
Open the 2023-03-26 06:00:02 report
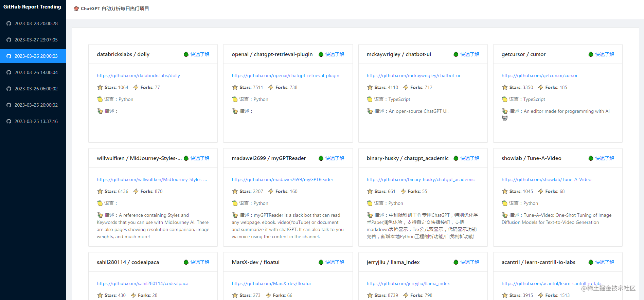33,89
